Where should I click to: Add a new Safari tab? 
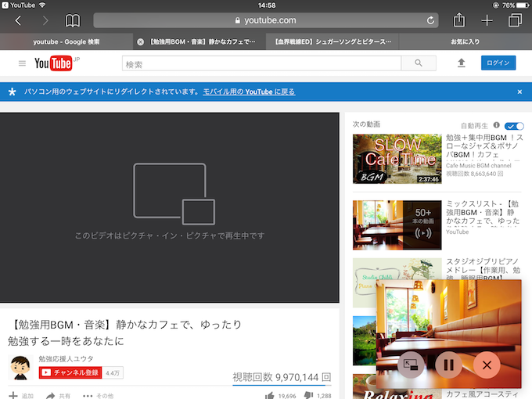click(487, 20)
